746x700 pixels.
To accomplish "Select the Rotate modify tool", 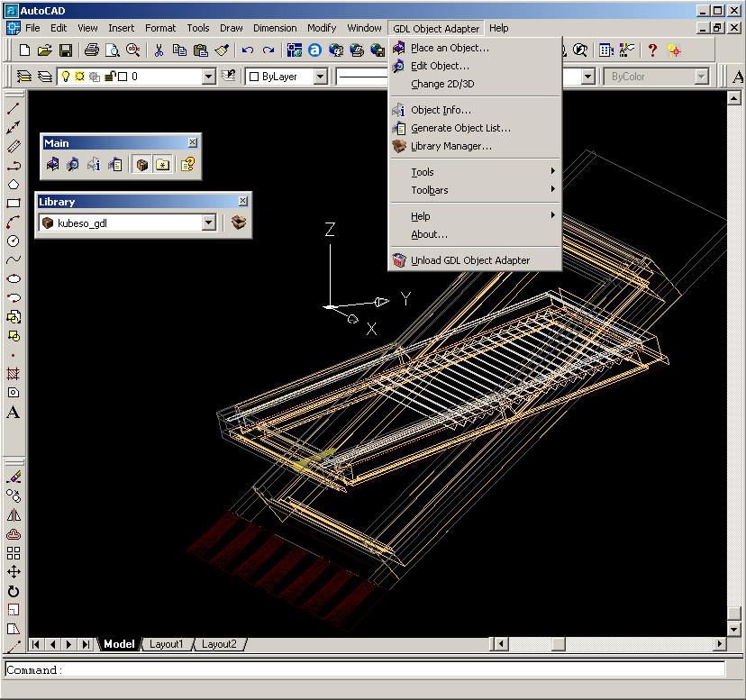I will click(14, 591).
